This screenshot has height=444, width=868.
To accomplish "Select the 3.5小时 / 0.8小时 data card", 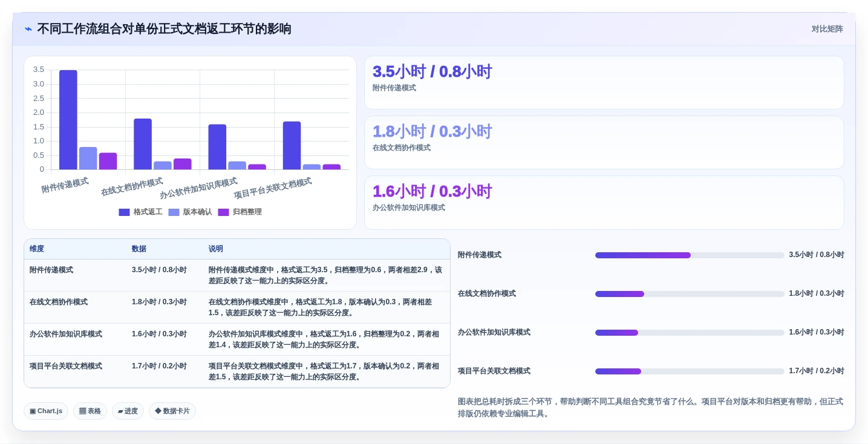I will [x=604, y=83].
